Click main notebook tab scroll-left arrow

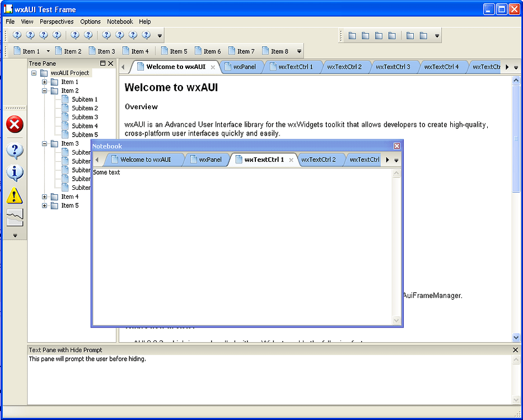(123, 67)
